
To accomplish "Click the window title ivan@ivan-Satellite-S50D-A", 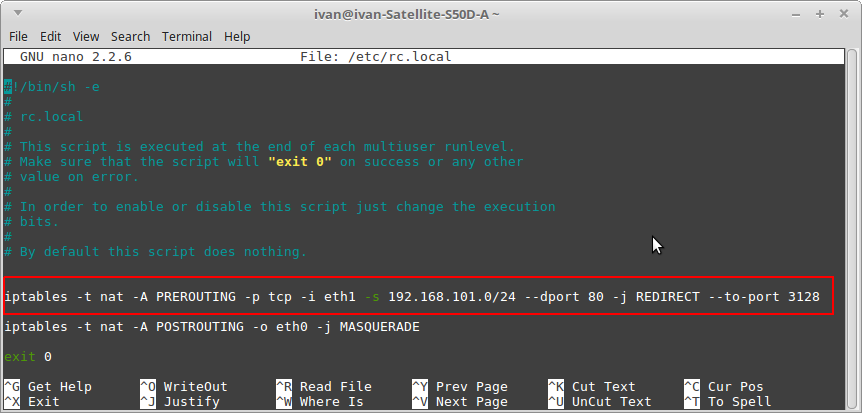I will click(406, 14).
